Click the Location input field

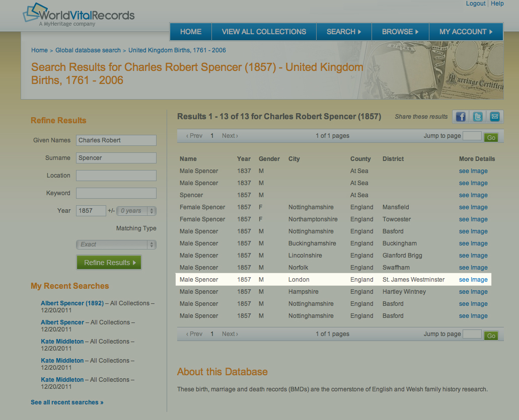point(116,176)
